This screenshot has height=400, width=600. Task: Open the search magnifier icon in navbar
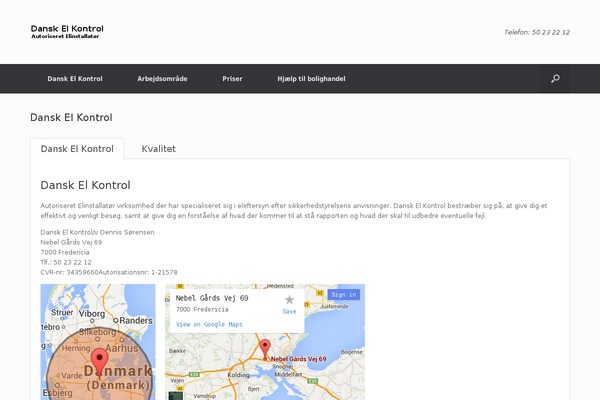(555, 78)
